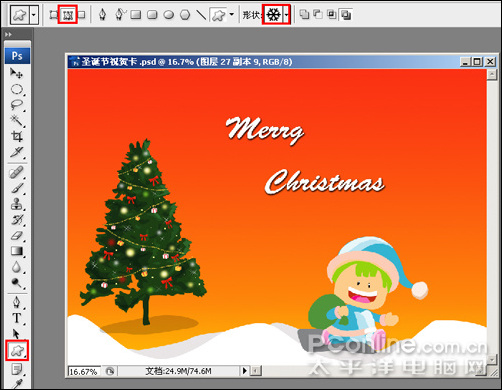Image resolution: width=502 pixels, height=390 pixels.
Task: Select Add to path area mode
Action: (x=304, y=14)
